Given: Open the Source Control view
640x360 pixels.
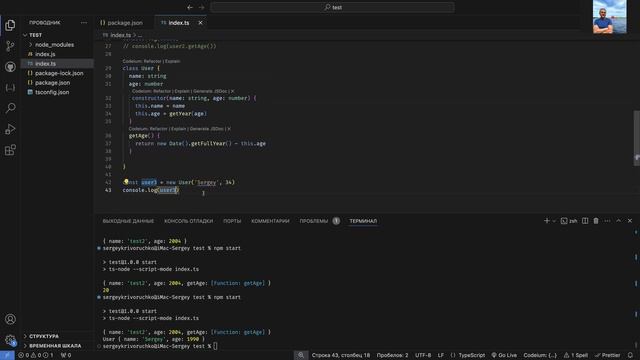Looking at the screenshot, I should point(10,46).
